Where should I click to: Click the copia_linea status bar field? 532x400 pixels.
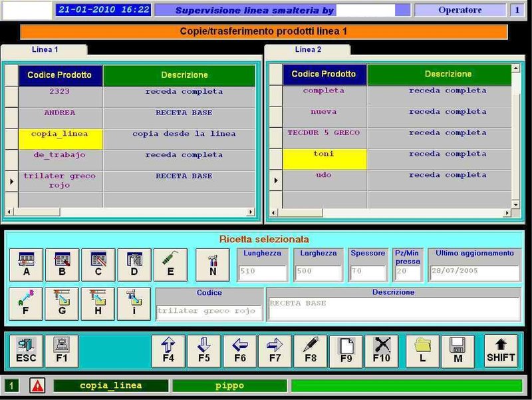pos(111,386)
